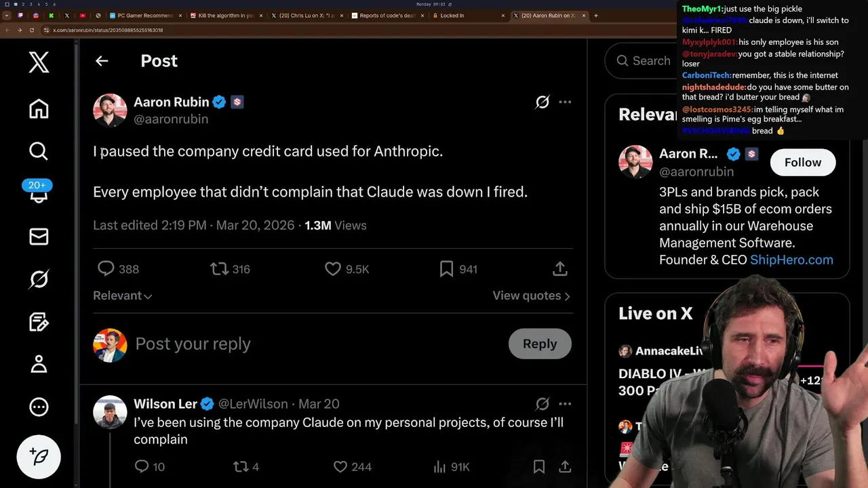
Task: Like the post with 9.5K likes
Action: click(x=332, y=269)
